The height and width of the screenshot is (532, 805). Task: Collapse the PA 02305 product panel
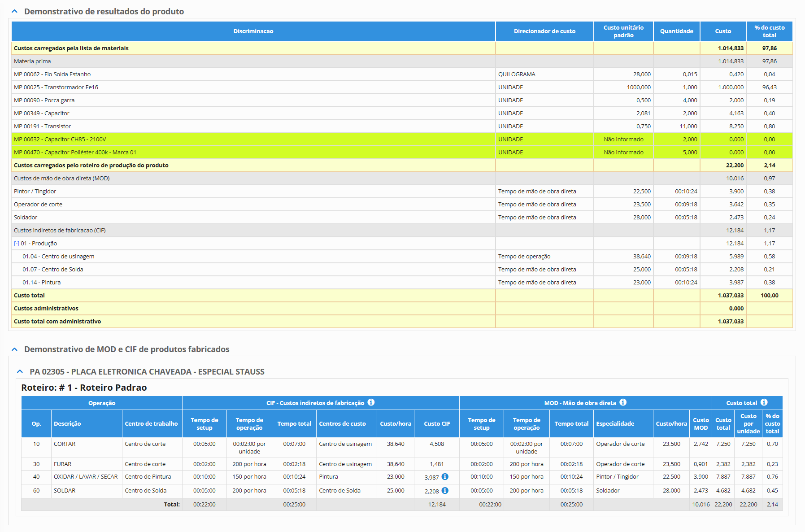tap(20, 372)
